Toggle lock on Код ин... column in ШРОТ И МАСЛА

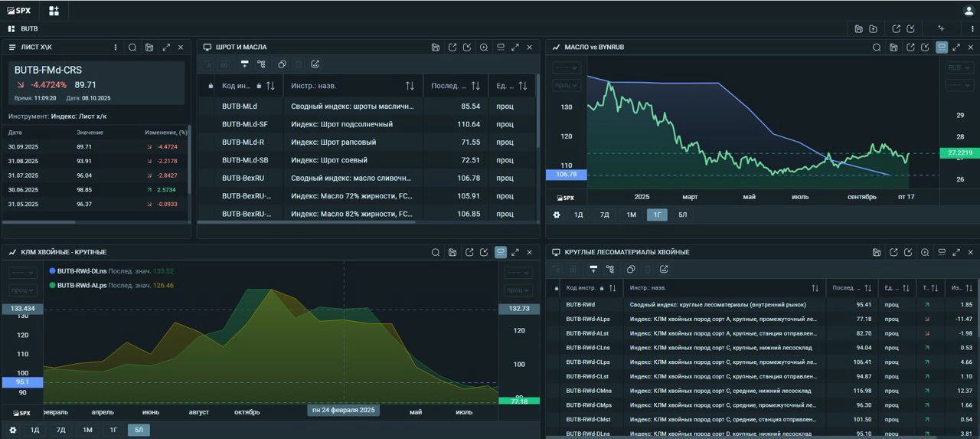(x=259, y=86)
